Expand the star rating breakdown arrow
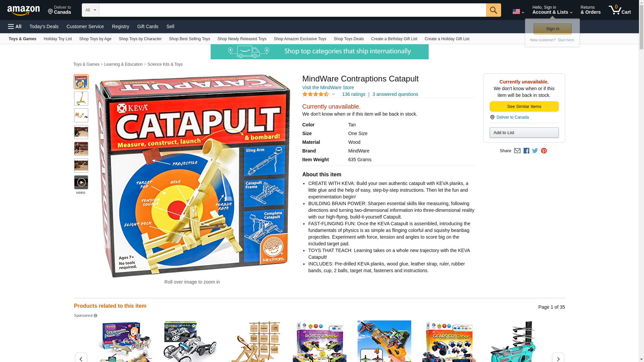This screenshot has width=644, height=362. 333,95
